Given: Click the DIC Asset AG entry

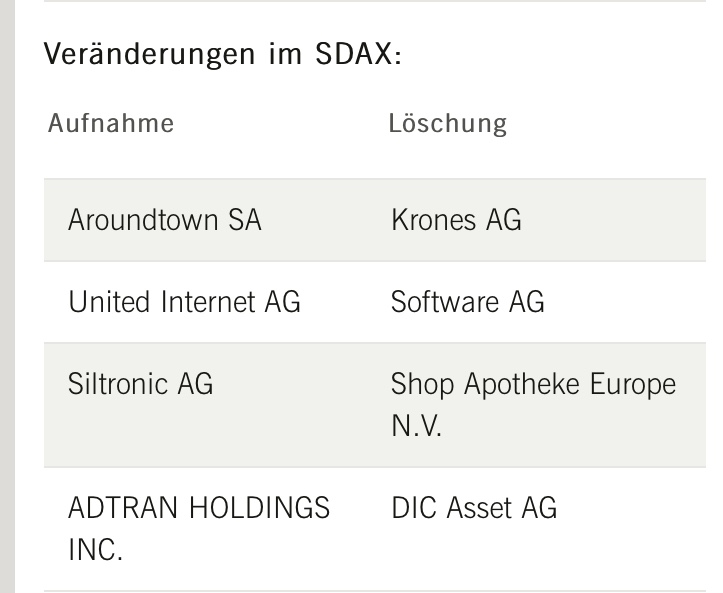Looking at the screenshot, I should pyautogui.click(x=473, y=508).
